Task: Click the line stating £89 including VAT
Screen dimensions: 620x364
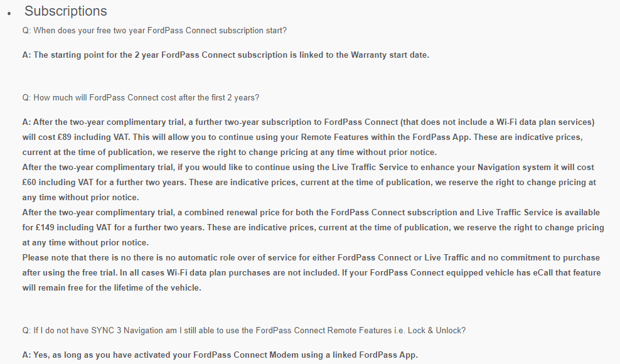Action: (302, 137)
